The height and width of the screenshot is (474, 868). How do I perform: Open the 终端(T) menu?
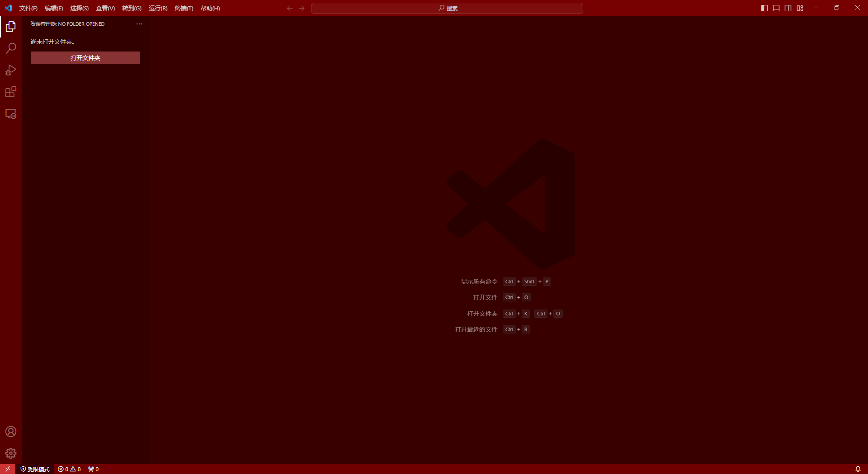184,8
